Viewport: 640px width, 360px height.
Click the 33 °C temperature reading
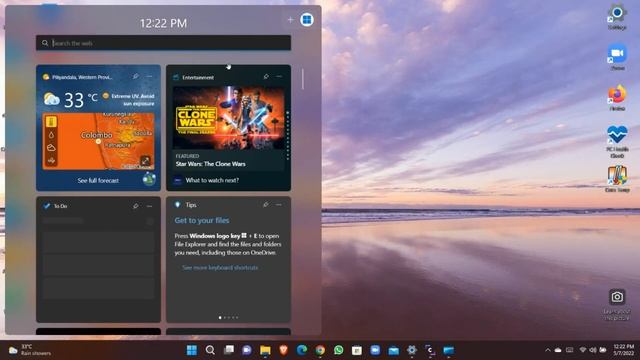pos(81,100)
